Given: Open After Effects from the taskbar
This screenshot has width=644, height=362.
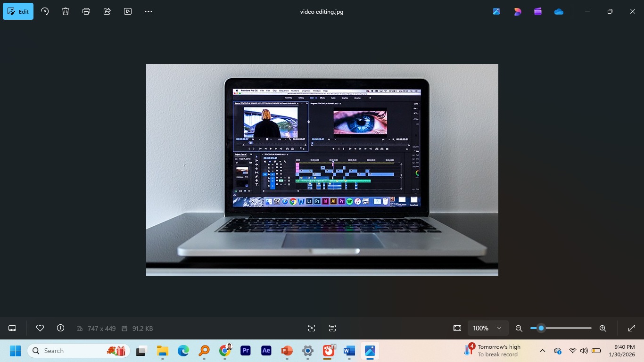Looking at the screenshot, I should (266, 351).
